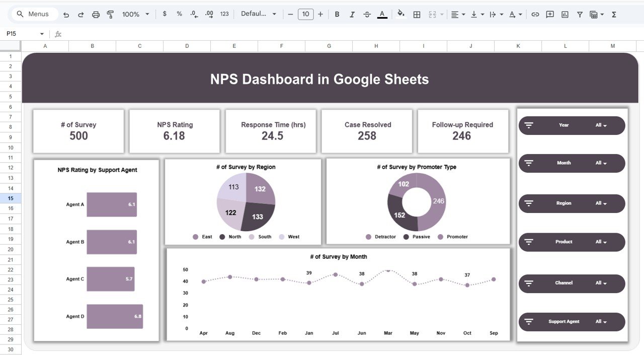Increase decimal places from the toolbar
Viewport: 644px width, 355px height.
click(208, 14)
